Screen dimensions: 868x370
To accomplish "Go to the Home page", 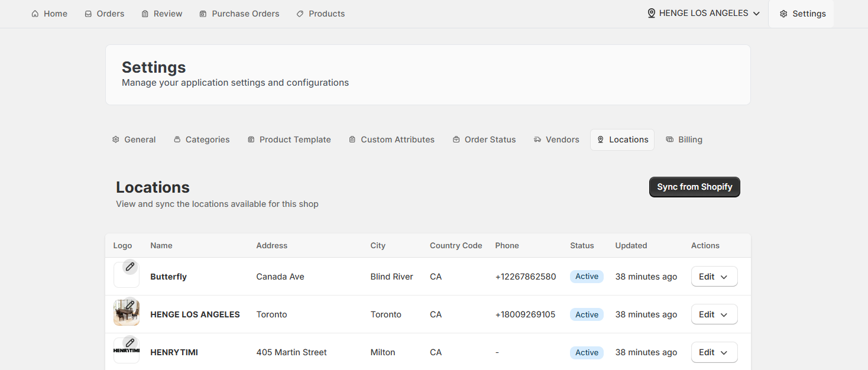I will [50, 14].
